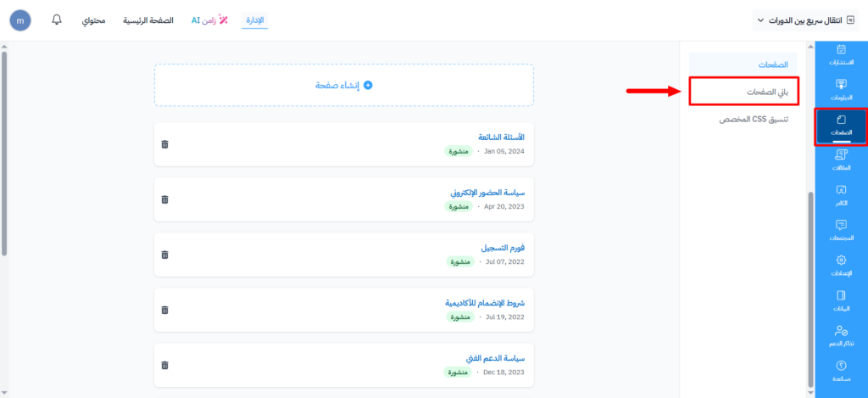Click إنشاء صفحة to create a page
868x398 pixels.
point(343,85)
